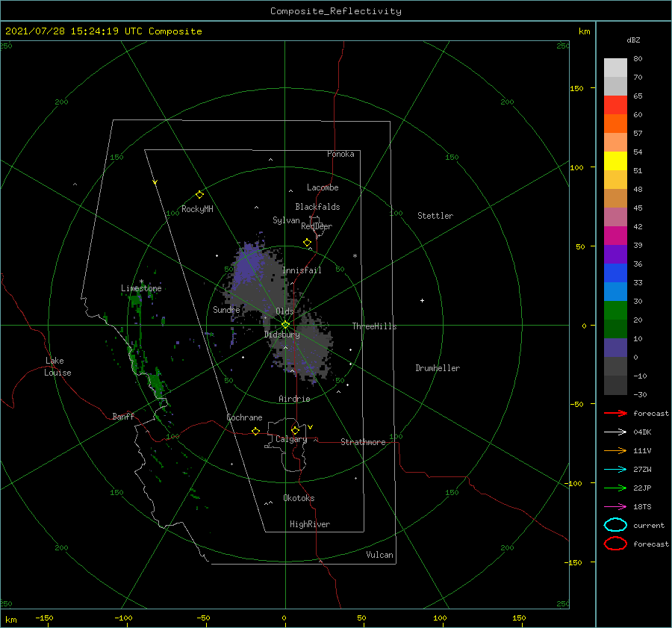The height and width of the screenshot is (628, 672).
Task: Select the slate-purple swatch between 10 and 0
Action: pyautogui.click(x=615, y=348)
